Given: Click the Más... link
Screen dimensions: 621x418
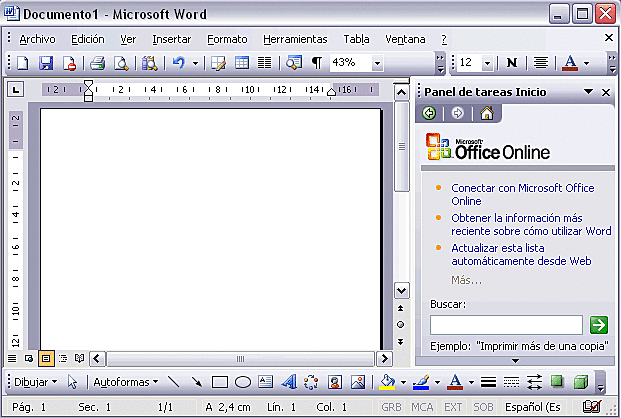Looking at the screenshot, I should [466, 280].
